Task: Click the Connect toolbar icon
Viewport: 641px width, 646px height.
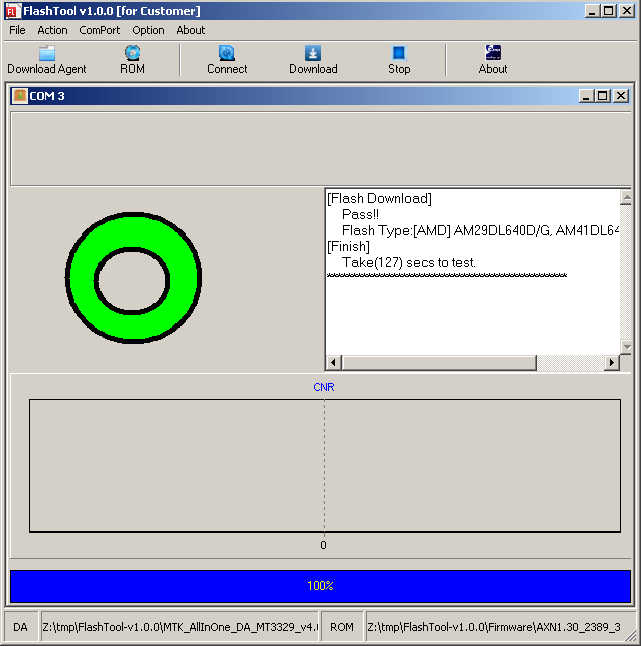Action: [227, 53]
